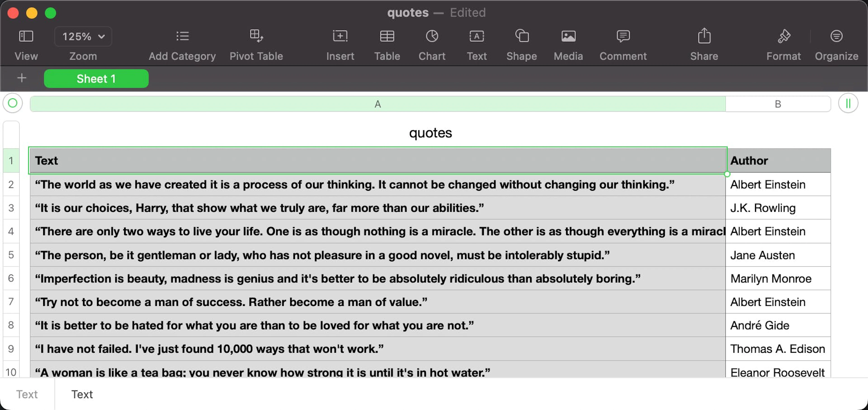Select row 5 header number
The image size is (868, 410).
click(x=11, y=255)
